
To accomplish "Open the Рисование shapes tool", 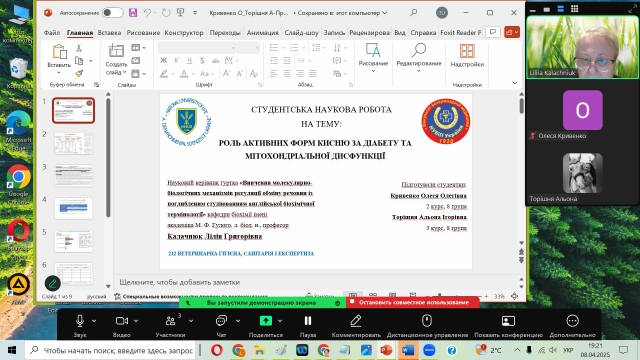I will [373, 57].
